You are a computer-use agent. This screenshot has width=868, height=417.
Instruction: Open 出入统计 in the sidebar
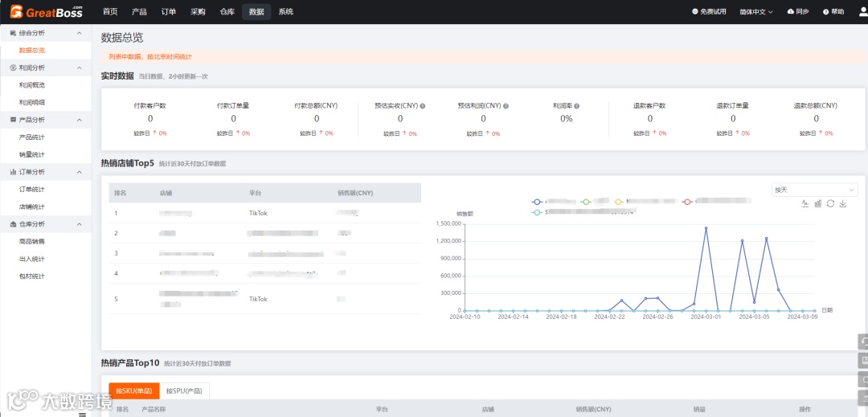(31, 259)
